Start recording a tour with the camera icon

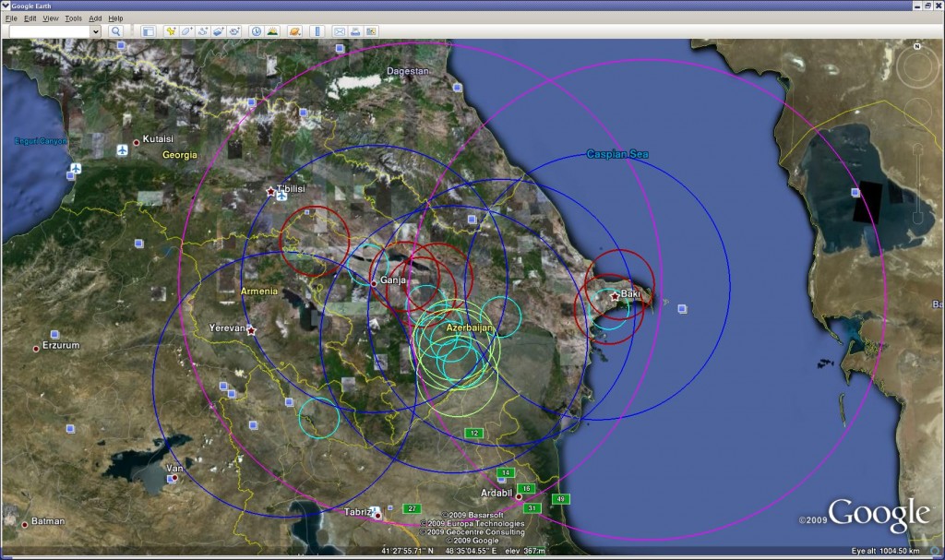[234, 31]
